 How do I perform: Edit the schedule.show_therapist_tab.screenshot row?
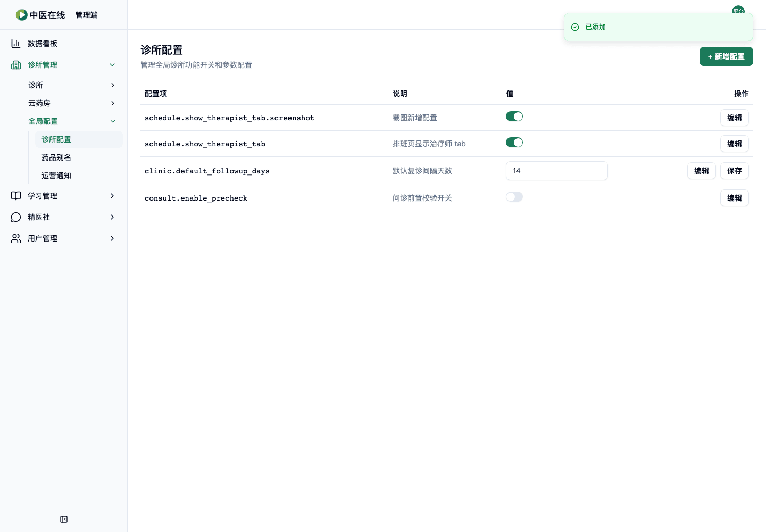pos(735,118)
